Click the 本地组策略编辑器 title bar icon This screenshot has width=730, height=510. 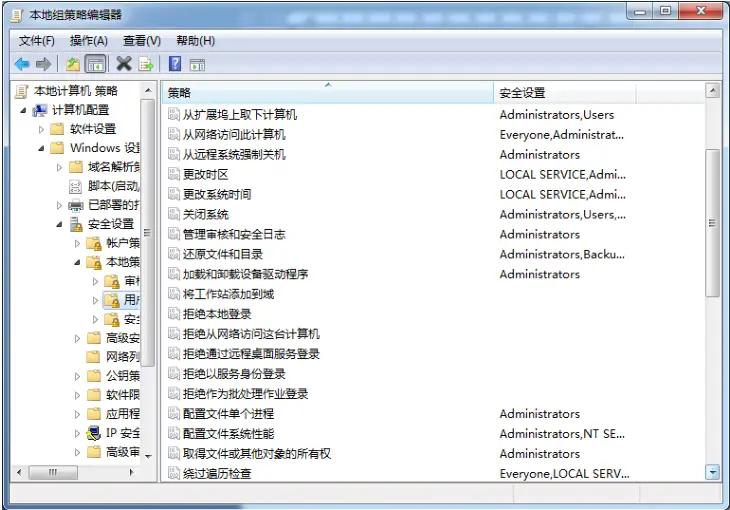17,15
